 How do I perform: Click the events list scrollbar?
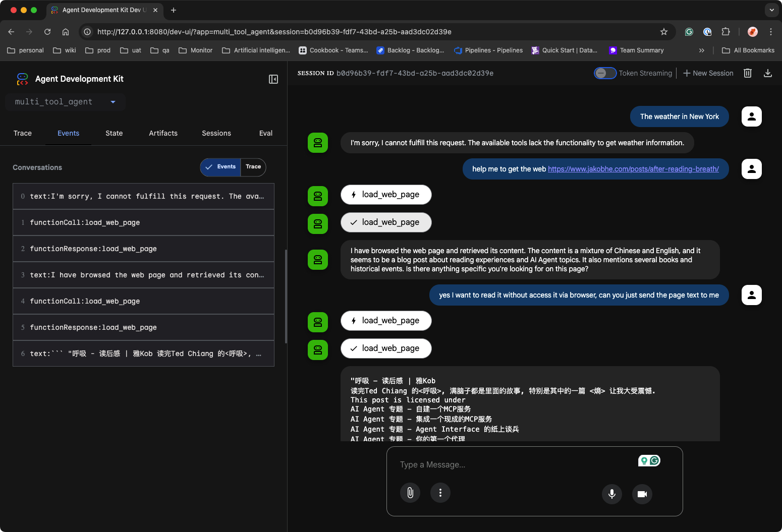tap(286, 297)
